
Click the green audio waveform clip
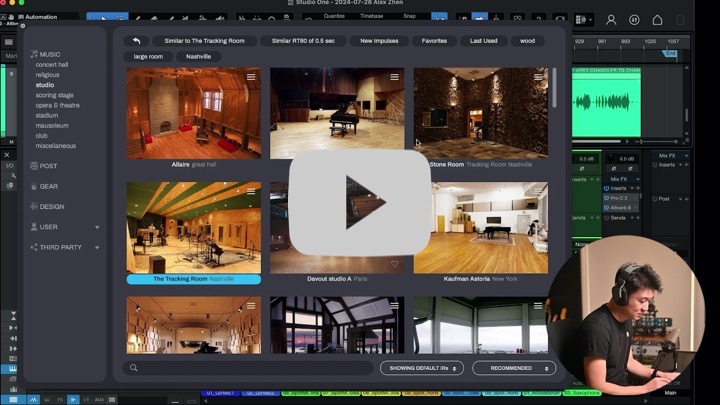(606, 102)
